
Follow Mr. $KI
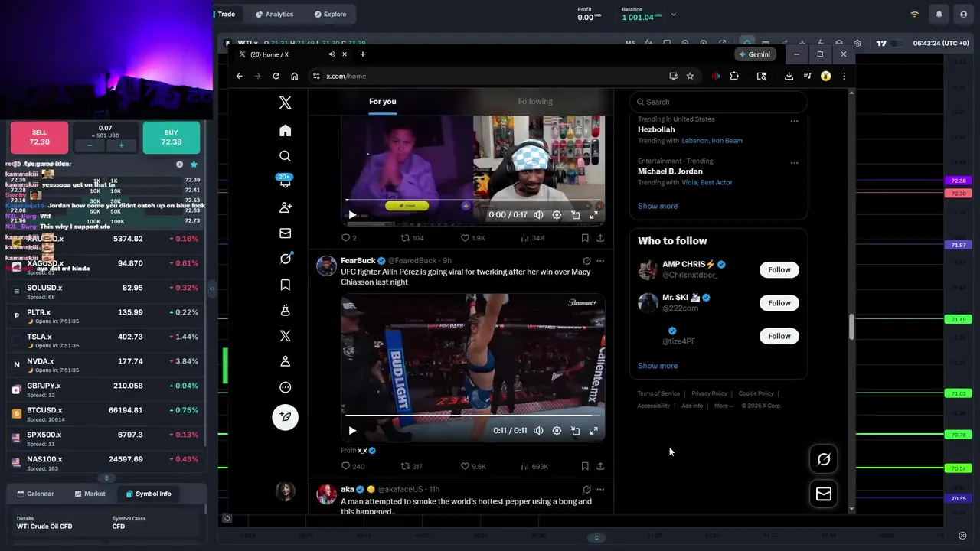tap(779, 303)
